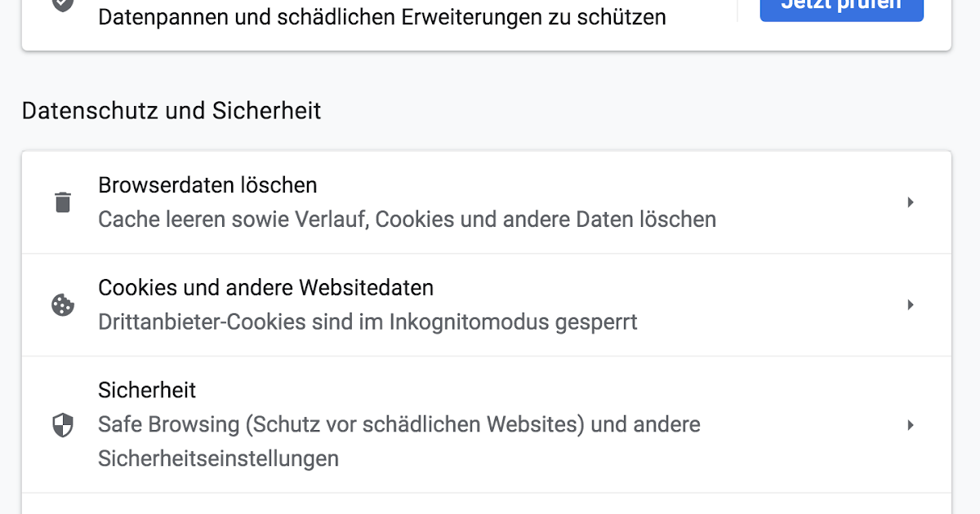Open the Browserdaten löschen title
980x514 pixels.
(x=207, y=185)
